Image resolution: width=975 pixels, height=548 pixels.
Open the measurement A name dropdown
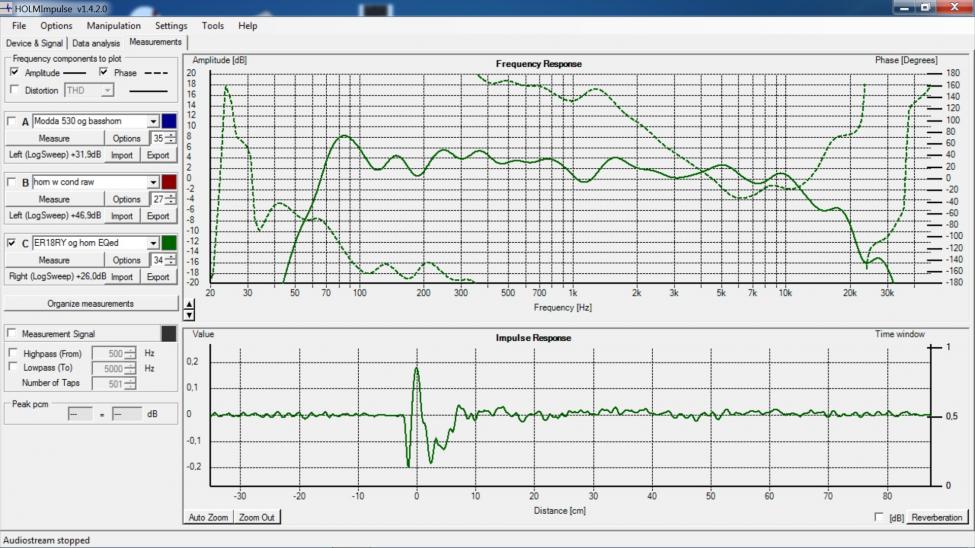click(153, 121)
